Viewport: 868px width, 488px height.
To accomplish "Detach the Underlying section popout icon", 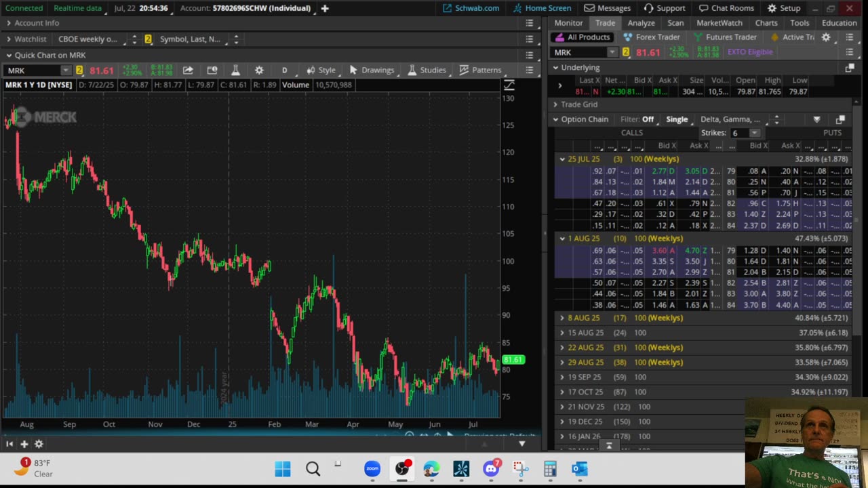I will pos(849,68).
